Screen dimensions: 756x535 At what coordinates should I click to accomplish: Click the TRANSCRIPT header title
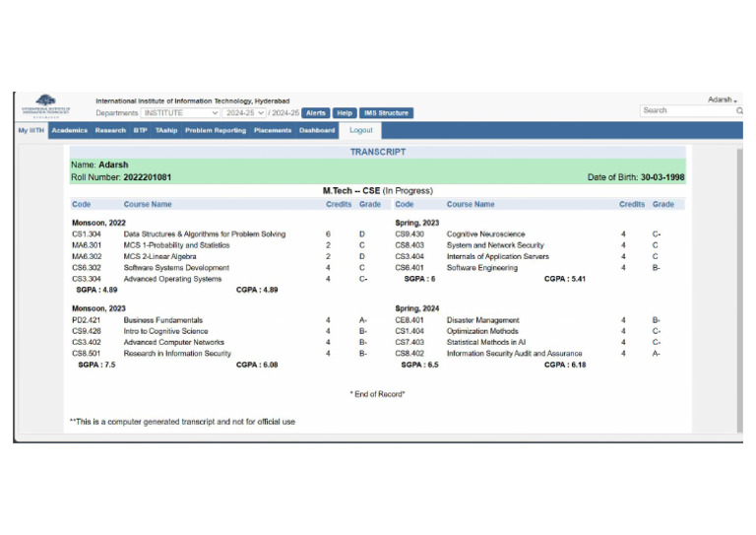point(377,152)
